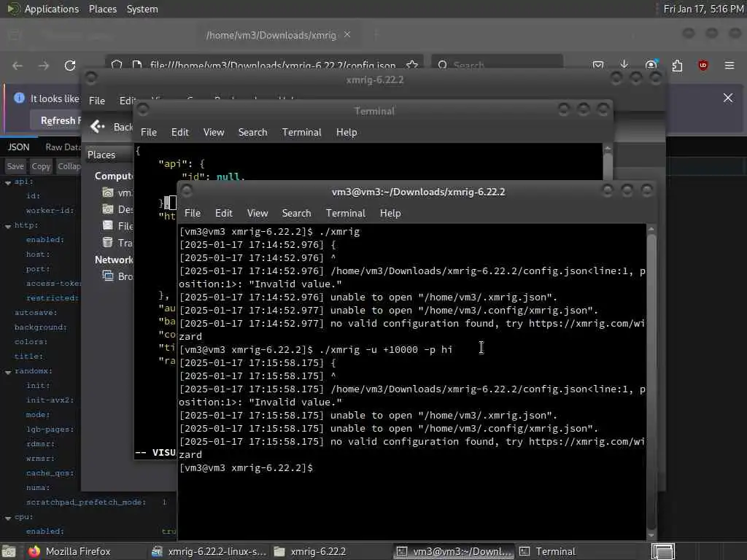Click the clock showing Fri Jan 17, 5:16 PM
Viewport: 747px width, 560px height.
tap(704, 9)
